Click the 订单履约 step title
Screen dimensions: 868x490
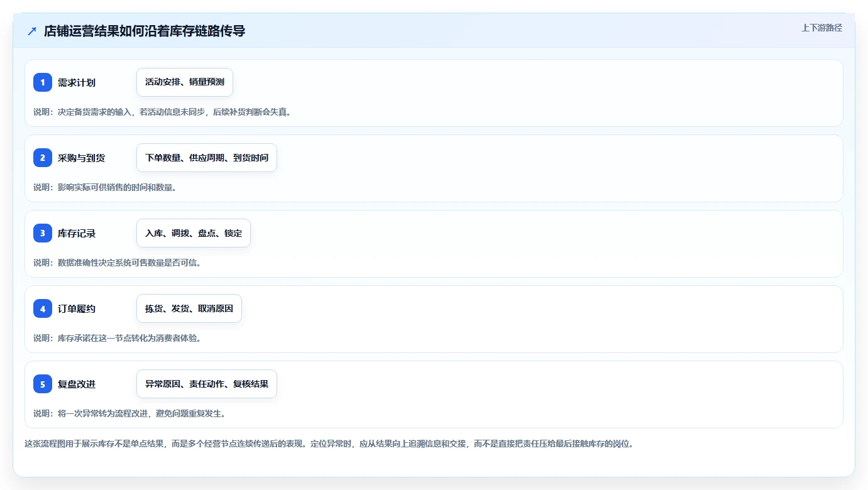point(77,308)
